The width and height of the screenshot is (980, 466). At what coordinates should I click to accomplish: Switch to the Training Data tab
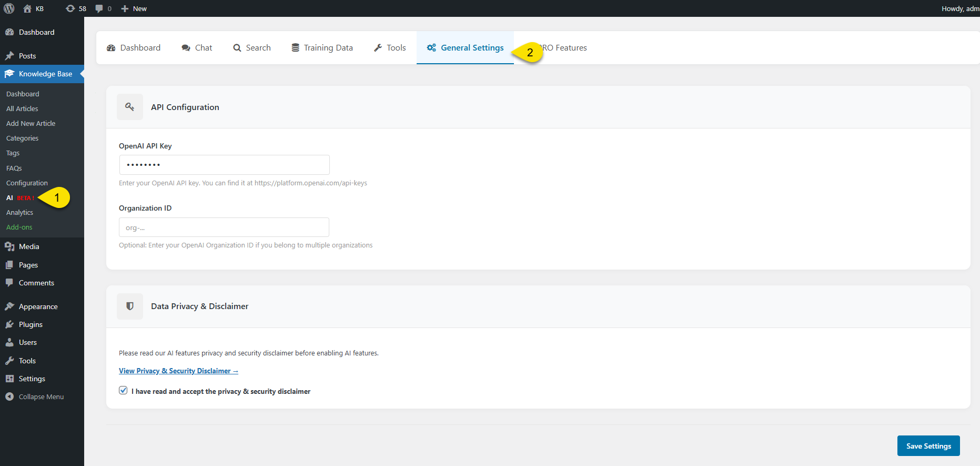322,48
